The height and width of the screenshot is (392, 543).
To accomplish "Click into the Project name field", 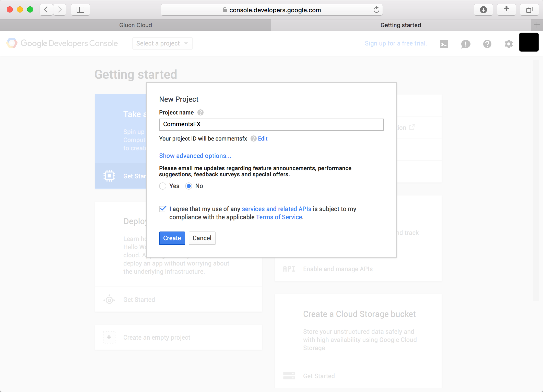I will pos(271,125).
